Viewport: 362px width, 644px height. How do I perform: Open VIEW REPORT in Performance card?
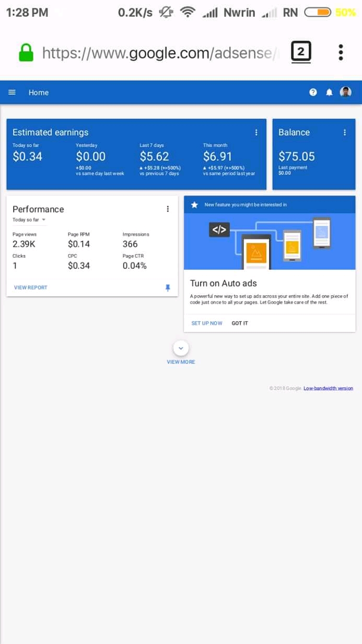pyautogui.click(x=30, y=287)
